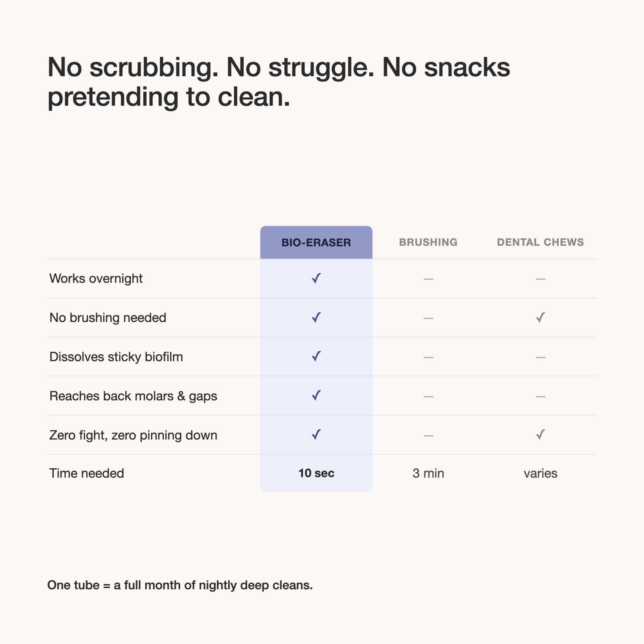Click Bio-Eraser checkmark for Zero fight row
This screenshot has height=644, width=644.
(x=316, y=434)
